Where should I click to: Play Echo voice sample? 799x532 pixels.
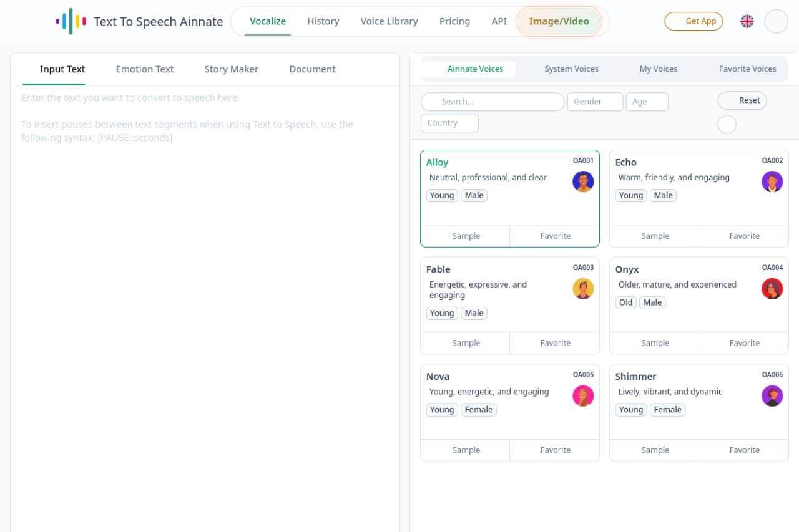click(655, 236)
